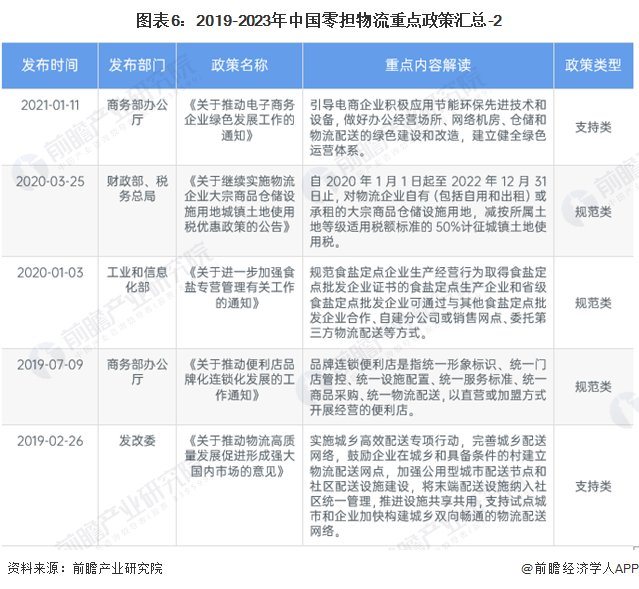
Task: Click content text starting 品牌连锁便利店是指统一形象标识
Action: tap(428, 387)
